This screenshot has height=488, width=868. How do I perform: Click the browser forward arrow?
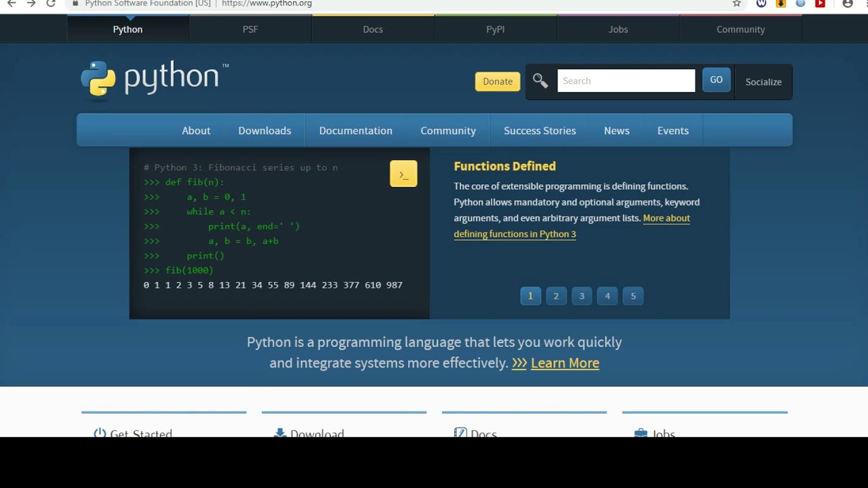click(x=31, y=3)
